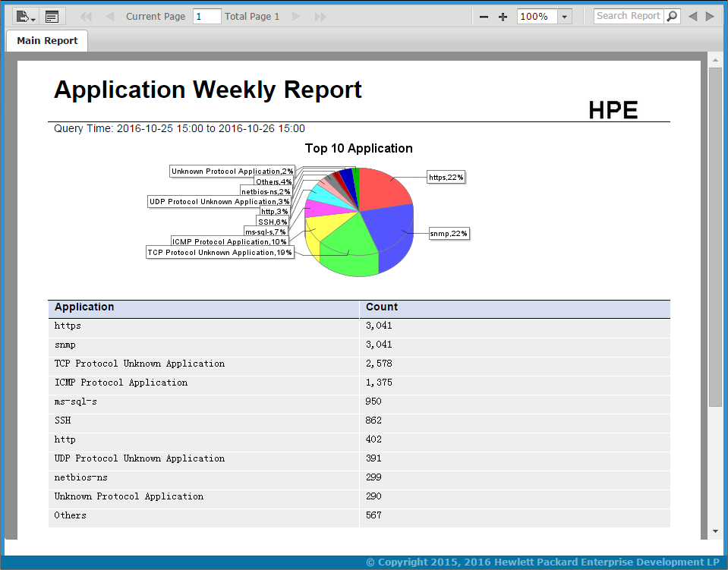Click the 'http,3%' chart label
The width and height of the screenshot is (728, 570).
pyautogui.click(x=274, y=212)
